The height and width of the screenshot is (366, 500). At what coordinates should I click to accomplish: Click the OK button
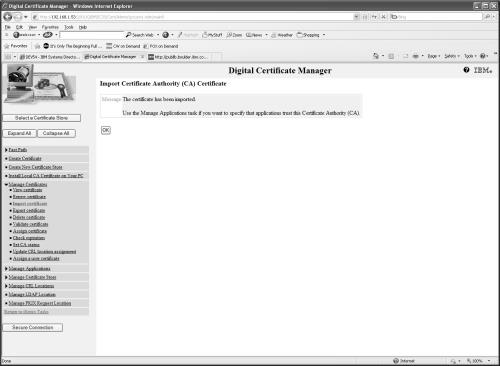[x=106, y=130]
